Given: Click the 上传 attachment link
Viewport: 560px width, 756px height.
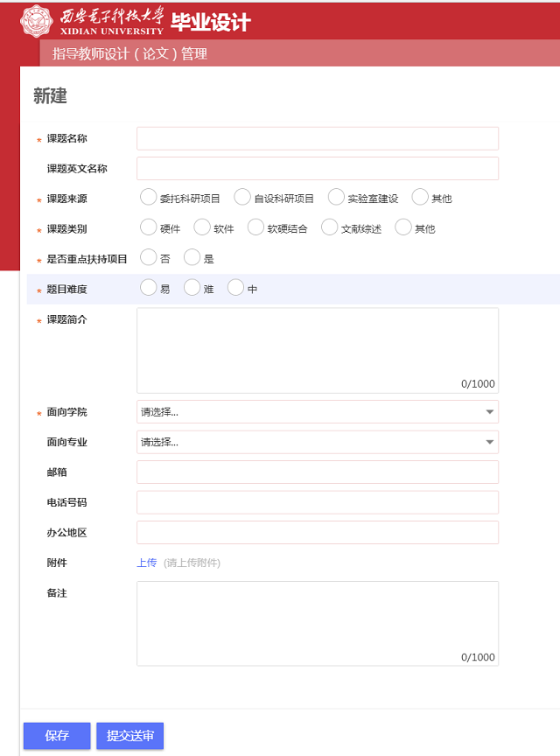Looking at the screenshot, I should click(146, 563).
